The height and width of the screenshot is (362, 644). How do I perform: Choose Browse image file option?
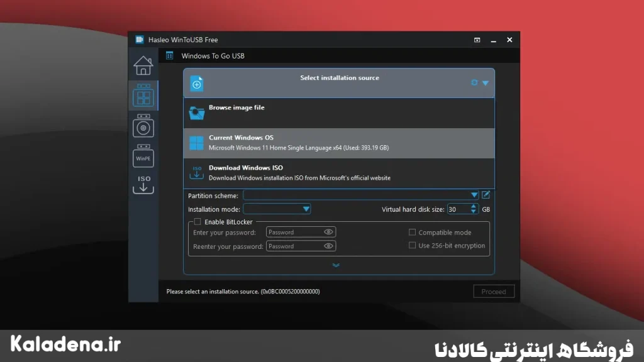[339, 113]
